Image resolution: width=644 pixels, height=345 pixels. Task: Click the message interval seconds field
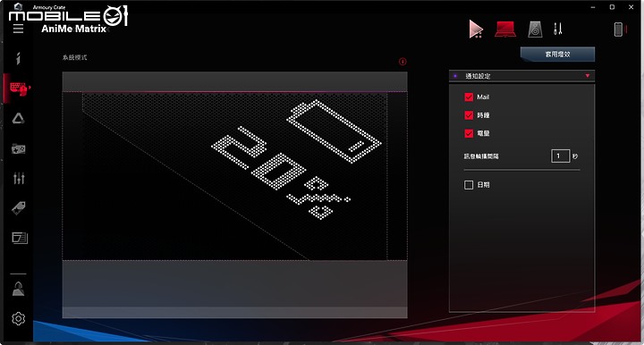click(x=560, y=156)
